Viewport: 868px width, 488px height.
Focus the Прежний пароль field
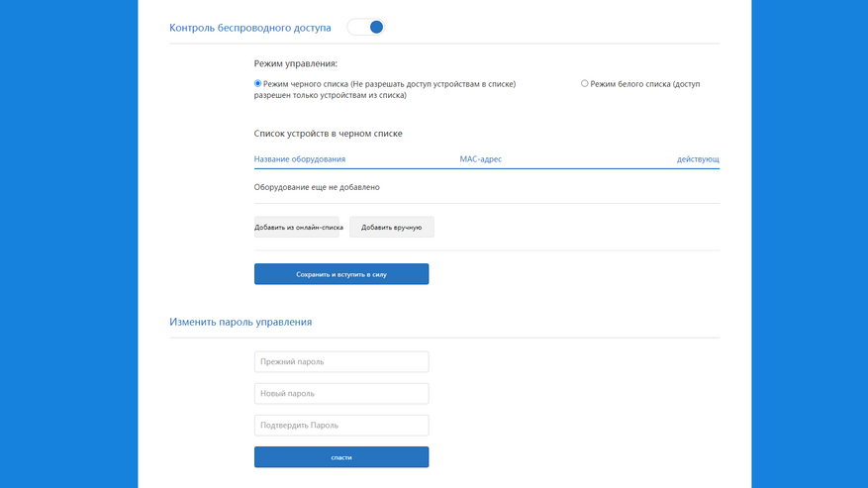[341, 361]
